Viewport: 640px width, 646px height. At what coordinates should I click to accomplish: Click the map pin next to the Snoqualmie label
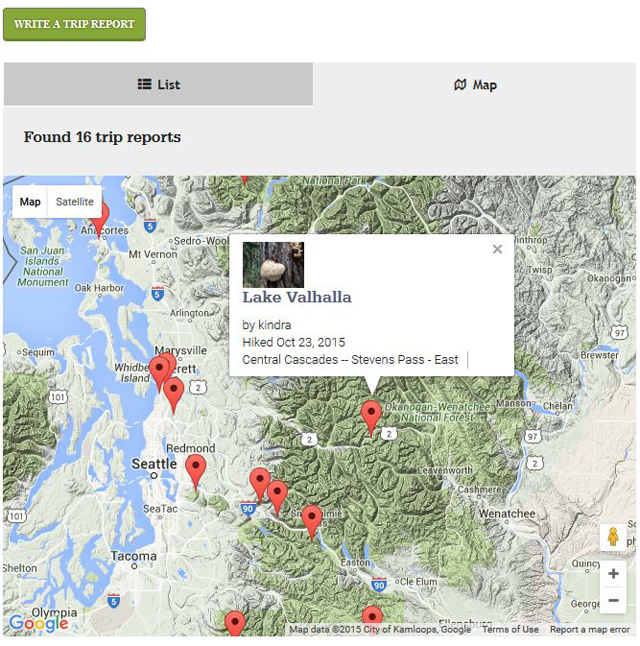(x=312, y=523)
